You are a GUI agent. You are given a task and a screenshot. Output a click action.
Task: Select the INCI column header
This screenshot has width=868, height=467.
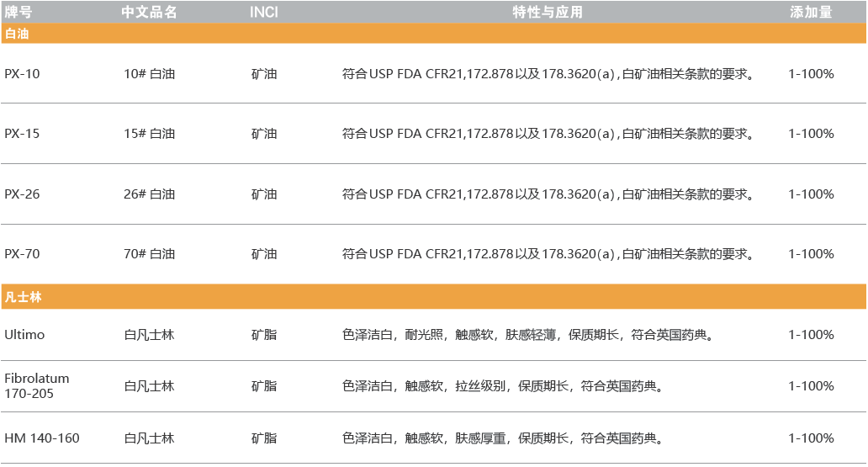pyautogui.click(x=264, y=12)
